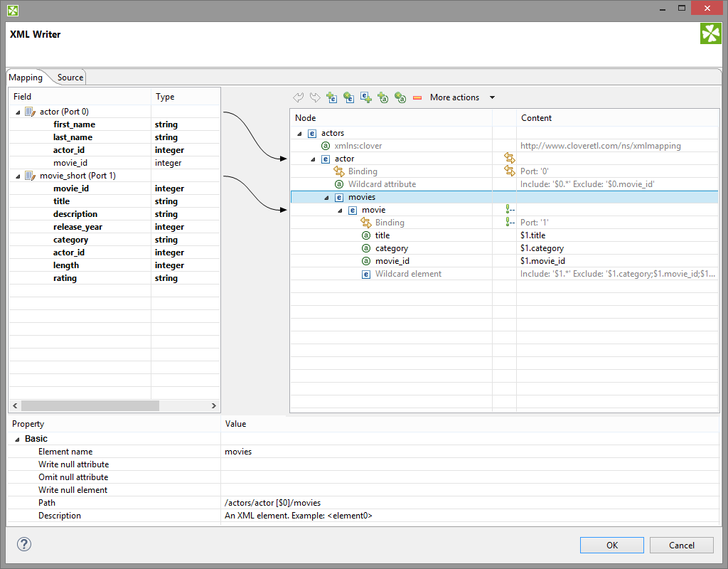Click the element icon with plus at bottom-right
The height and width of the screenshot is (569, 728).
tap(365, 97)
